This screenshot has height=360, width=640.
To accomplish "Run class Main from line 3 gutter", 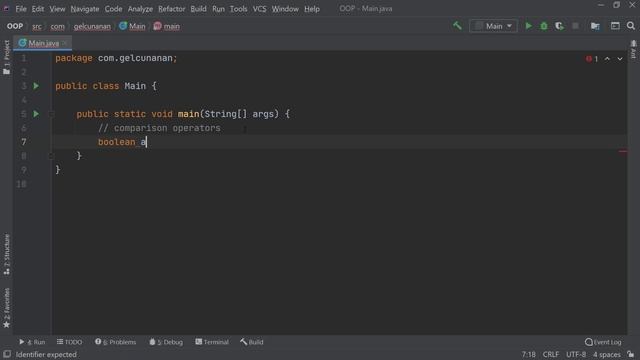I will (x=36, y=86).
